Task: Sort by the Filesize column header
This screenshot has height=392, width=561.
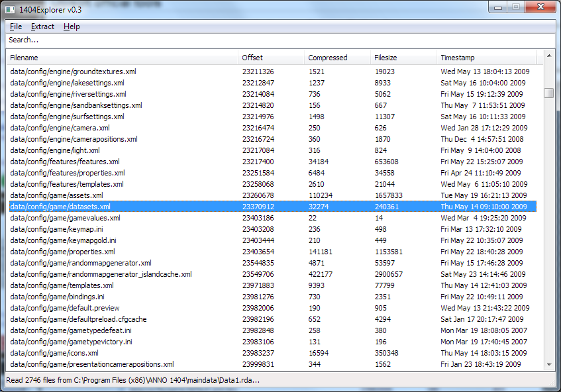Action: [403, 58]
